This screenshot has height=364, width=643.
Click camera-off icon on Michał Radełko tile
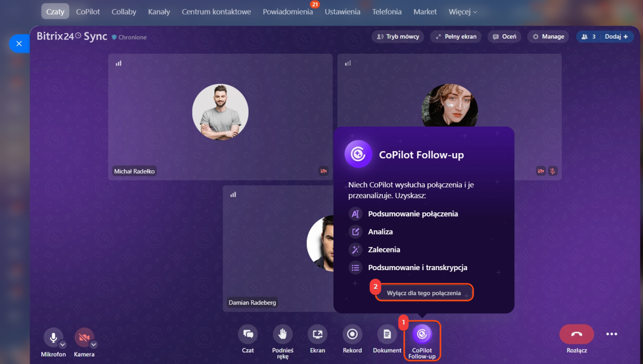tap(324, 171)
